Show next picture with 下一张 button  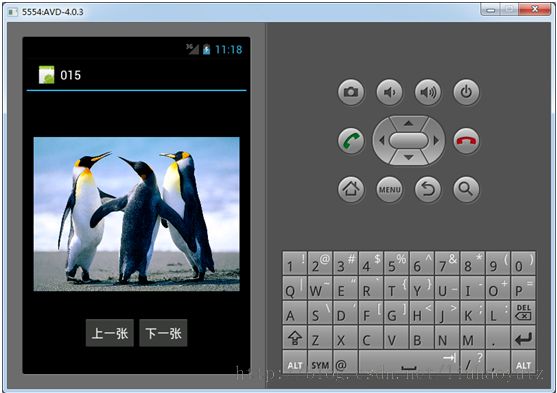163,333
